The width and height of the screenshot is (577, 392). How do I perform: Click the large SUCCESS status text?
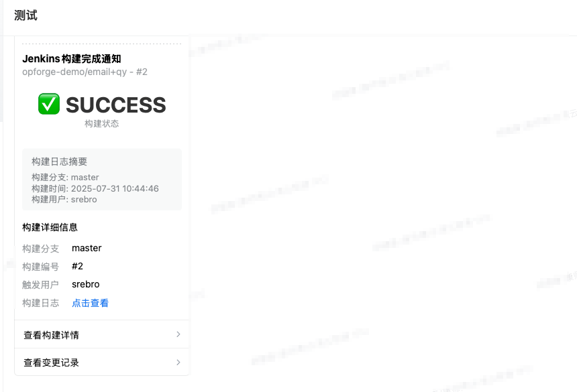coord(115,105)
